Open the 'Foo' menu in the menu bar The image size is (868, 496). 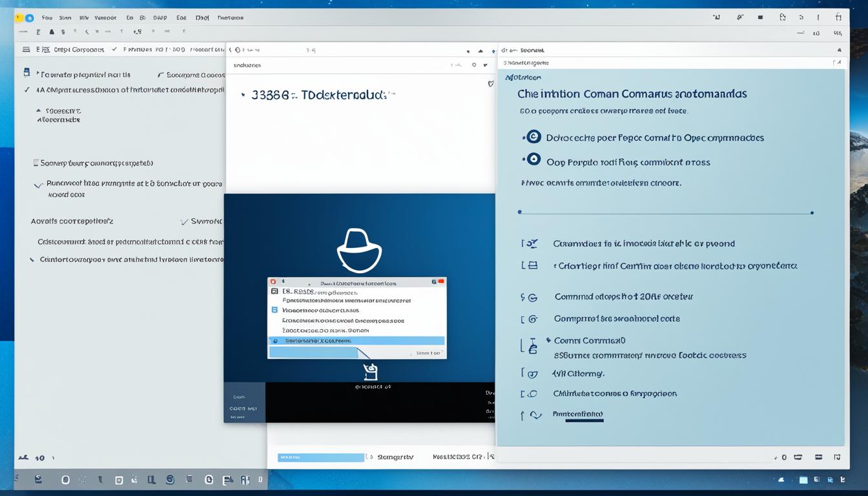tap(46, 17)
